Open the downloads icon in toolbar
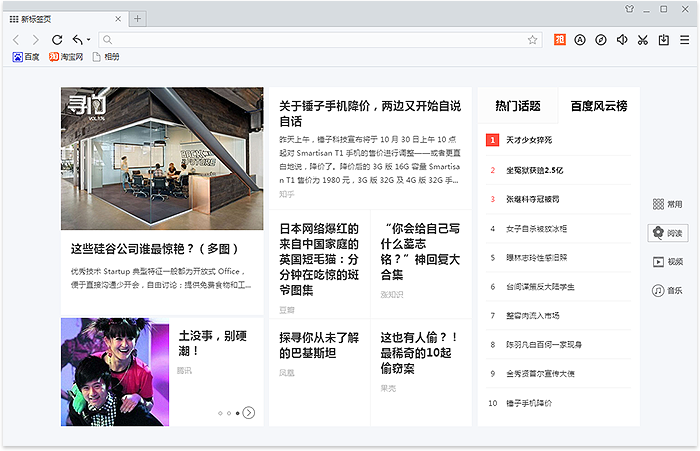 coord(663,40)
